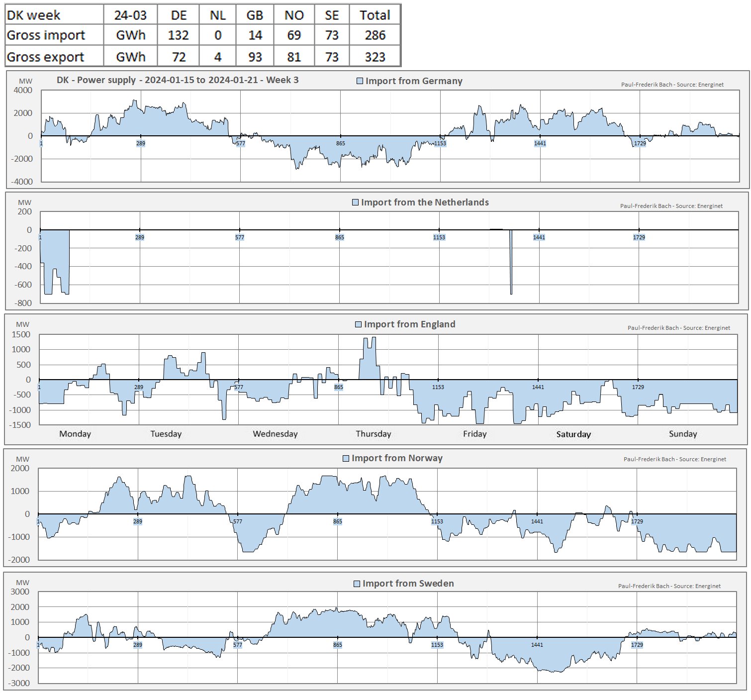The height and width of the screenshot is (700, 751).
Task: Click the Import from Norway legend swatch
Action: [x=346, y=458]
